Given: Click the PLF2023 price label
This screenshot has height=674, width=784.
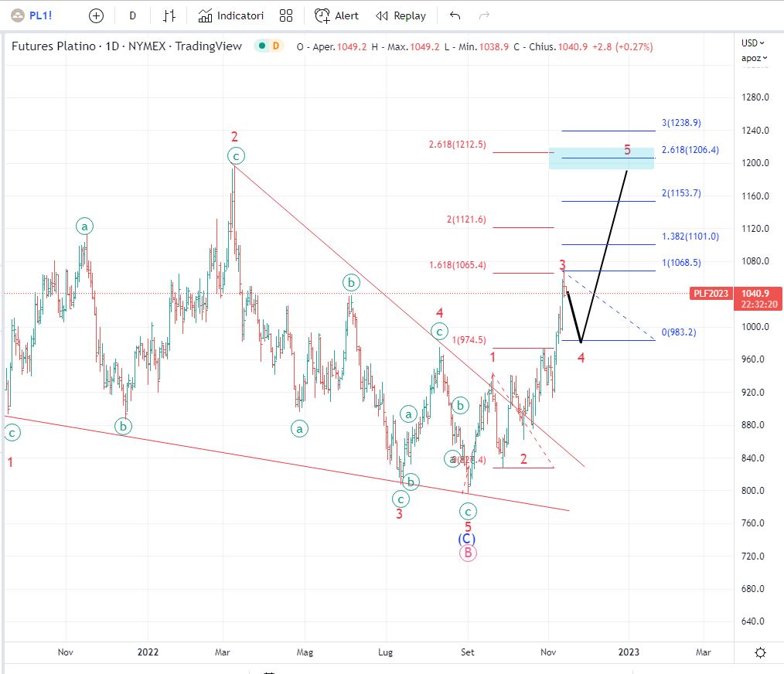Looking at the screenshot, I should [x=711, y=294].
